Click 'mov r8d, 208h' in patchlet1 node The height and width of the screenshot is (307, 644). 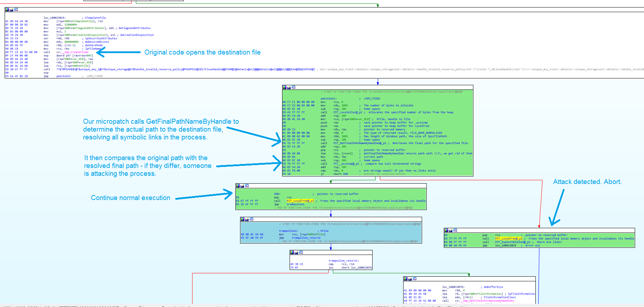[x=334, y=136]
